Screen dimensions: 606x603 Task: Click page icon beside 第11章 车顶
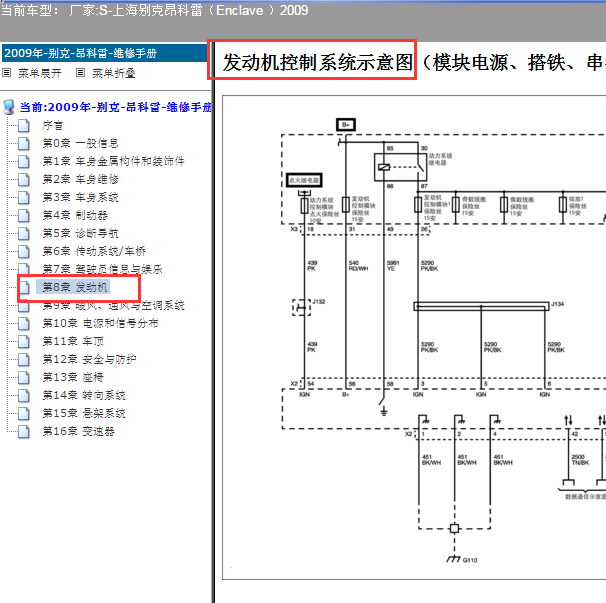[24, 341]
